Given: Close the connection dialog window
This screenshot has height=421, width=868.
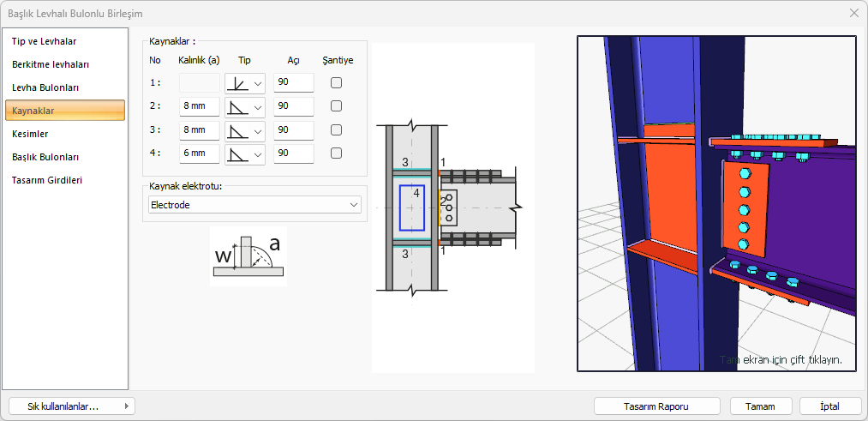Looking at the screenshot, I should [x=853, y=13].
